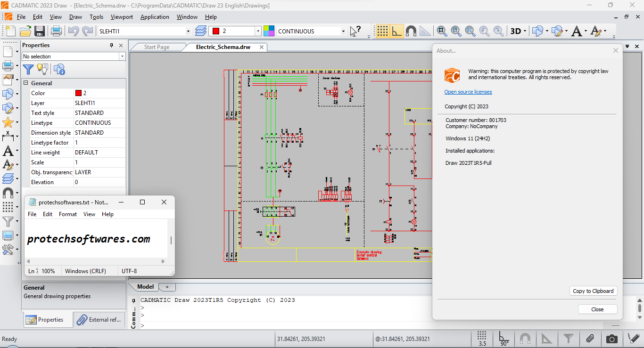This screenshot has width=644, height=348.
Task: Collapse the General properties section
Action: pos(26,83)
